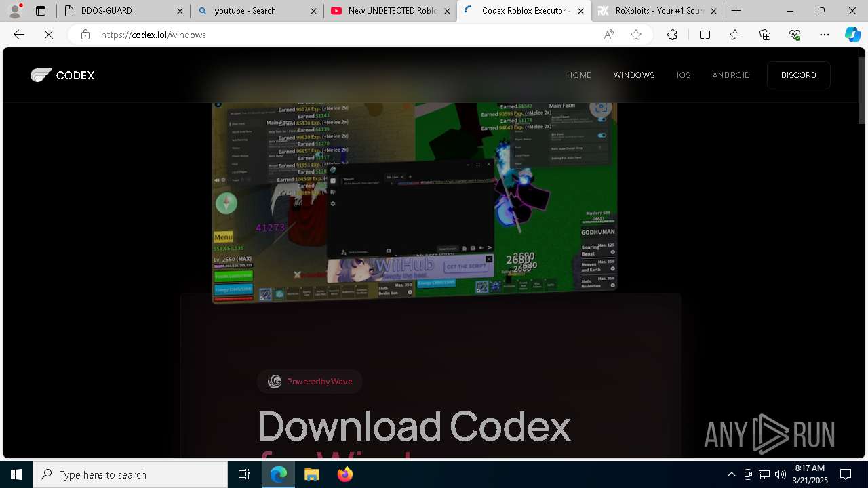Open Task View on the taskbar
The image size is (868, 488).
244,474
